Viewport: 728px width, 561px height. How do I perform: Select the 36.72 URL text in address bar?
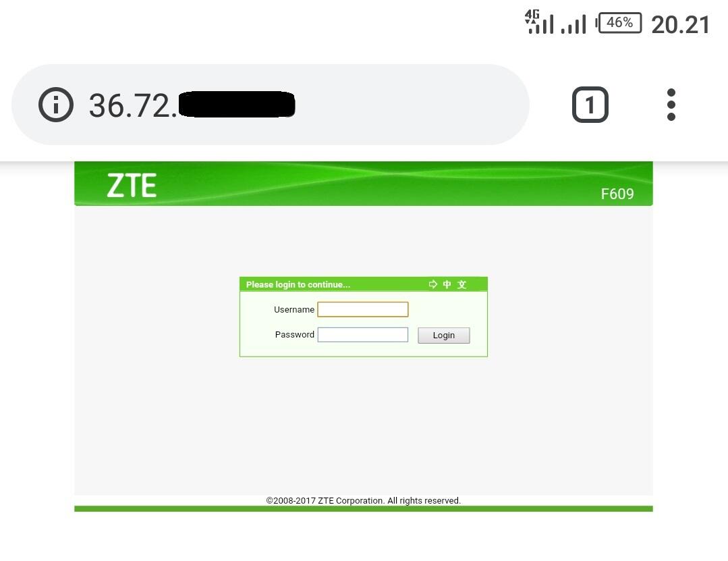(x=133, y=105)
